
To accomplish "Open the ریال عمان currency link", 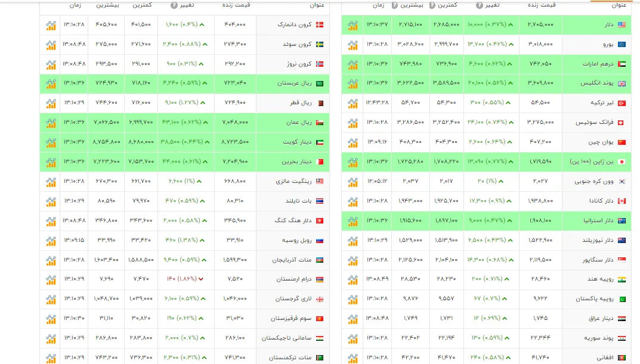I will pos(299,122).
